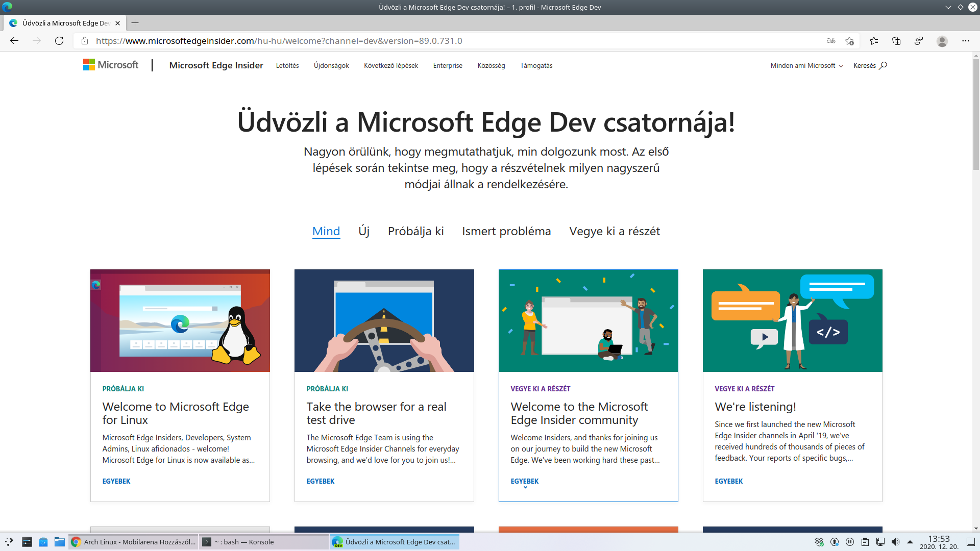Click EGYEBEK under We're listening card
Viewport: 980px width, 551px height.
click(x=729, y=481)
